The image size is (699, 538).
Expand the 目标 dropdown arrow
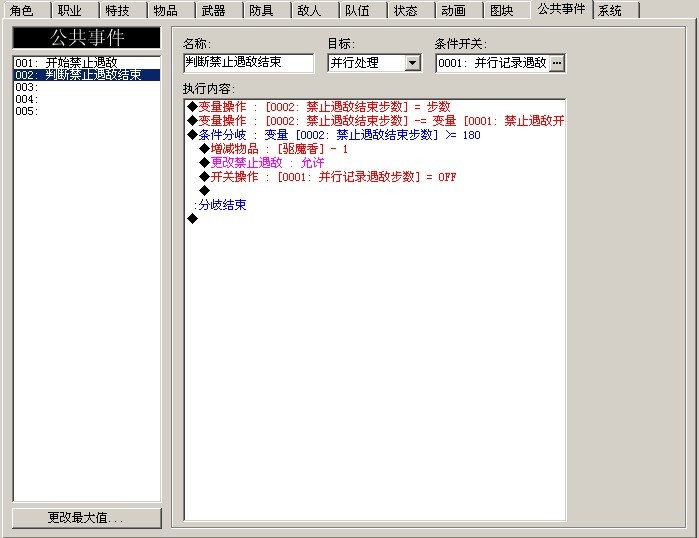click(413, 63)
